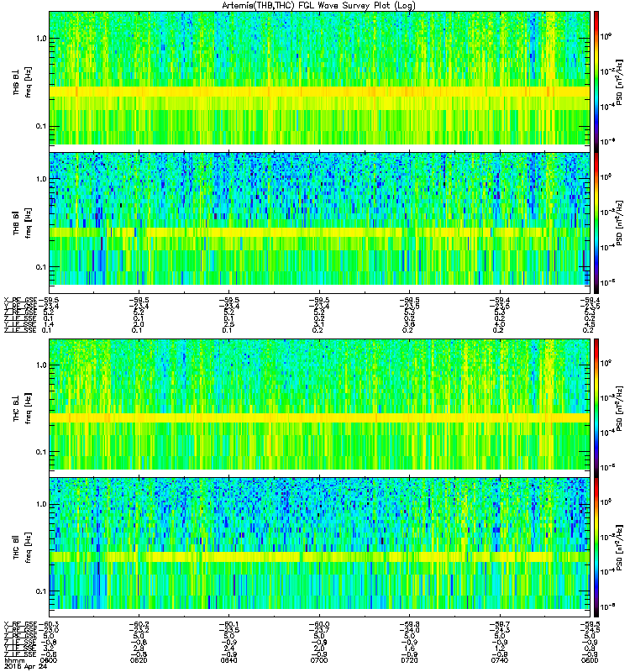Click the '0640' time tick label

pyautogui.click(x=228, y=660)
